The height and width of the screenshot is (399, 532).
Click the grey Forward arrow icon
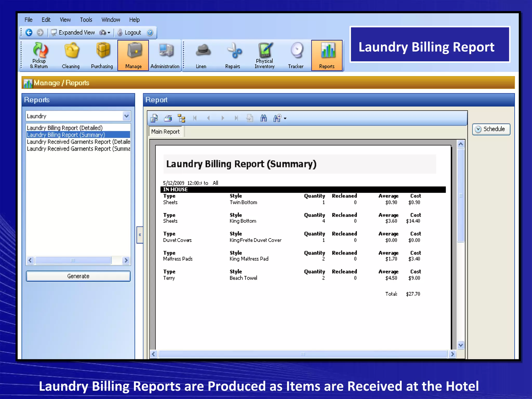pos(40,32)
